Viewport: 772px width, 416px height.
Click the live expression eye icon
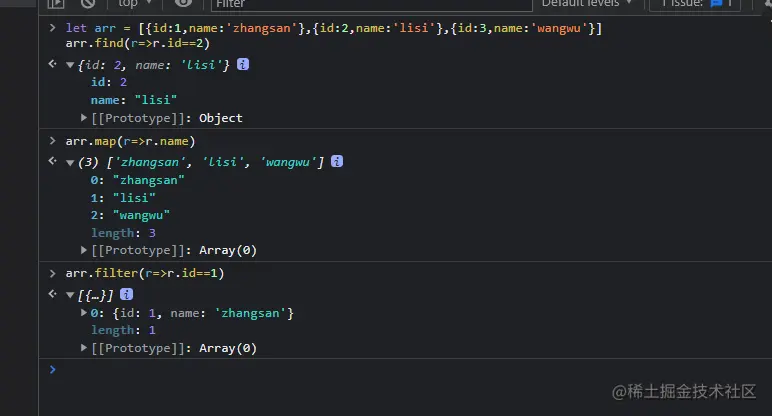183,3
